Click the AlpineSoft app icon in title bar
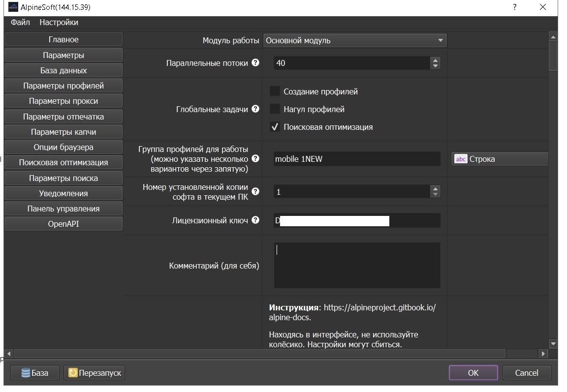 (x=13, y=7)
